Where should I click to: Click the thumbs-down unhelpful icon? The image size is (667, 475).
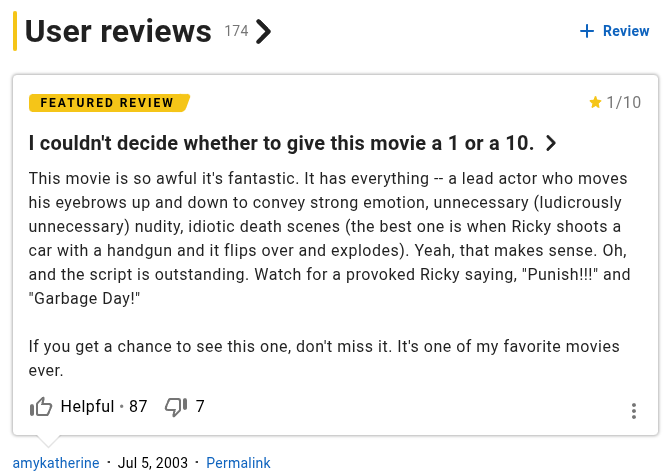click(x=176, y=407)
